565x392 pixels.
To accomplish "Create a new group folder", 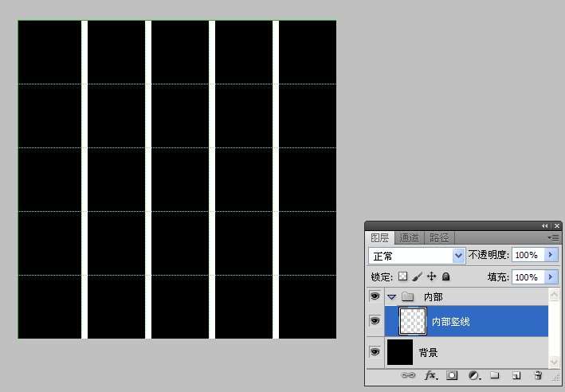I will point(495,375).
